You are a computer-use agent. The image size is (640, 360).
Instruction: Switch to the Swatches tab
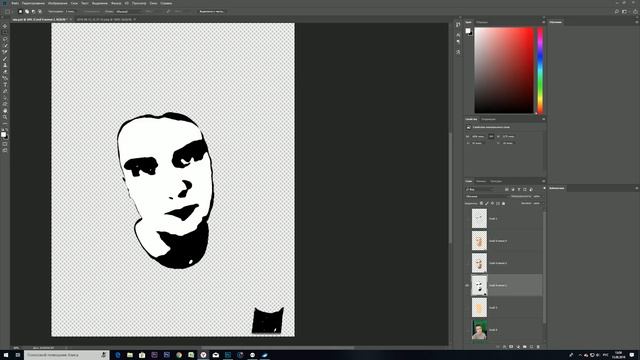pos(482,22)
